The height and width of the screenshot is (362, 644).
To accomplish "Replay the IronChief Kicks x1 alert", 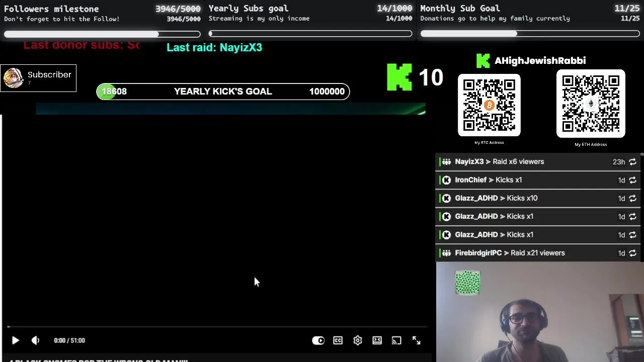I will (x=632, y=180).
